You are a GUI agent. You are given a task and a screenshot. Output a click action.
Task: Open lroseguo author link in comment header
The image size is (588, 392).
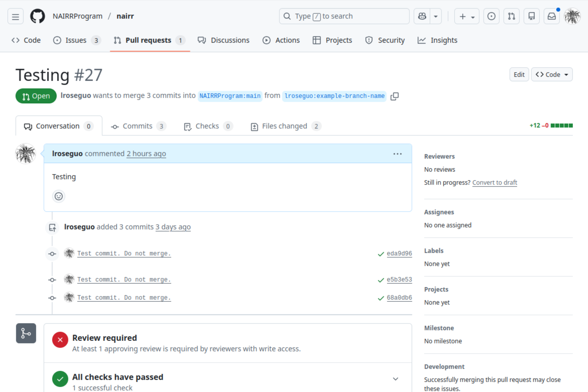67,154
